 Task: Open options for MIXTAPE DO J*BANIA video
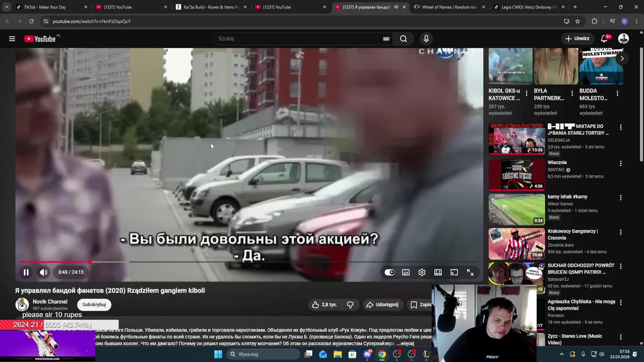click(621, 128)
